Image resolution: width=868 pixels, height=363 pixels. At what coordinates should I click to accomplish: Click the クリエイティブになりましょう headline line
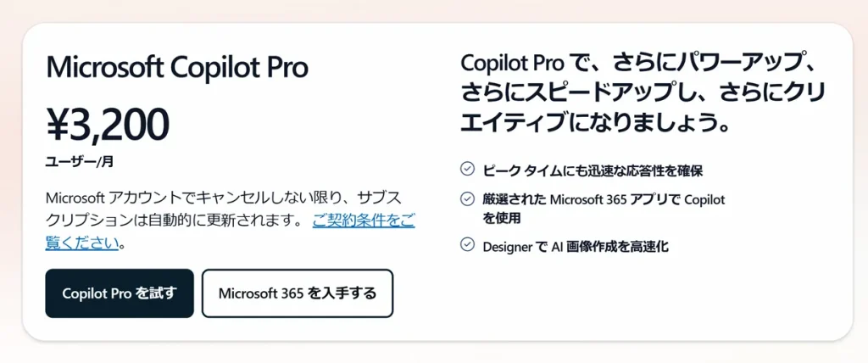(593, 121)
